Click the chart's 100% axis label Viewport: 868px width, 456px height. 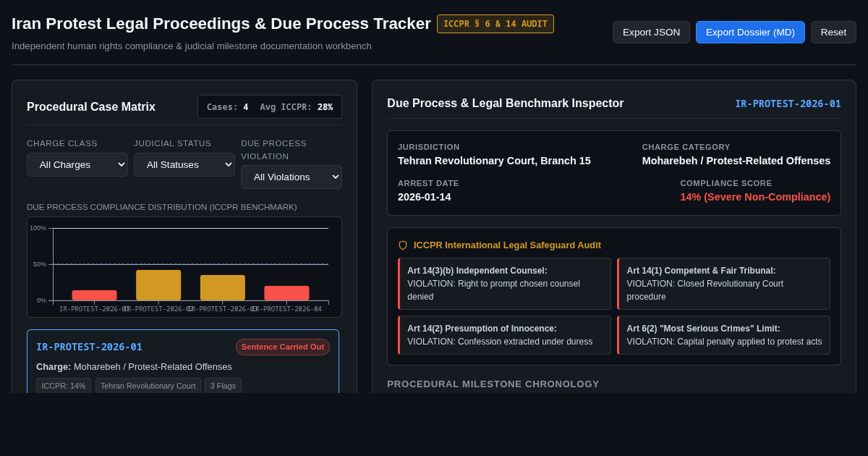pos(38,228)
